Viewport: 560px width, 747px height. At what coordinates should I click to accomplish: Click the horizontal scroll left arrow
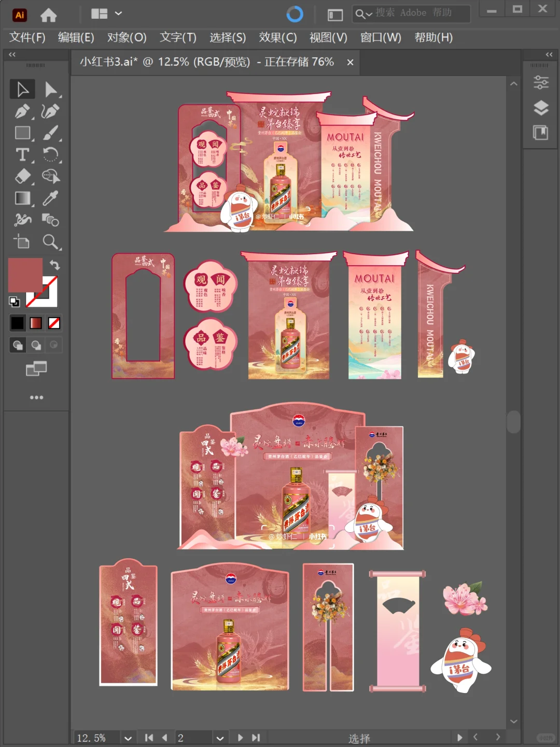[475, 737]
